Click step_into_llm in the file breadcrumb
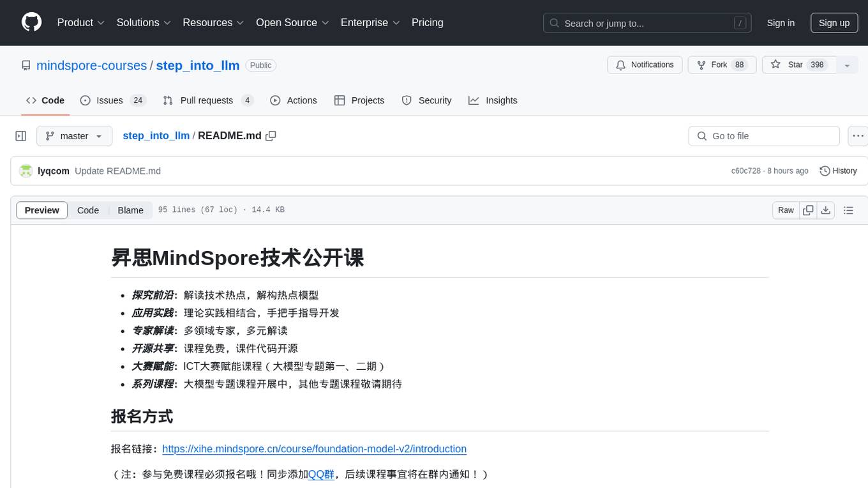The image size is (868, 488). pyautogui.click(x=156, y=135)
